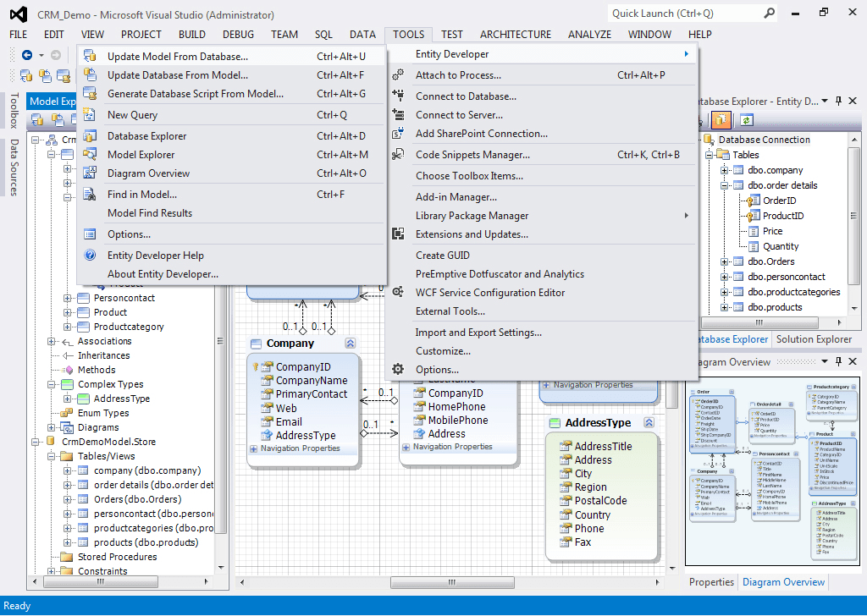Select Stored Procedures folder
This screenshot has width=867, height=616.
coord(117,557)
